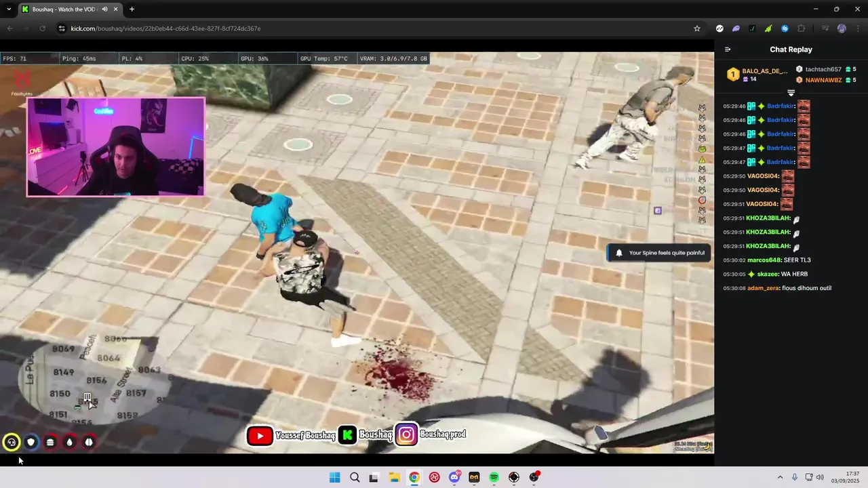The height and width of the screenshot is (488, 868).
Task: Open Windows Search from the taskbar
Action: point(355,477)
